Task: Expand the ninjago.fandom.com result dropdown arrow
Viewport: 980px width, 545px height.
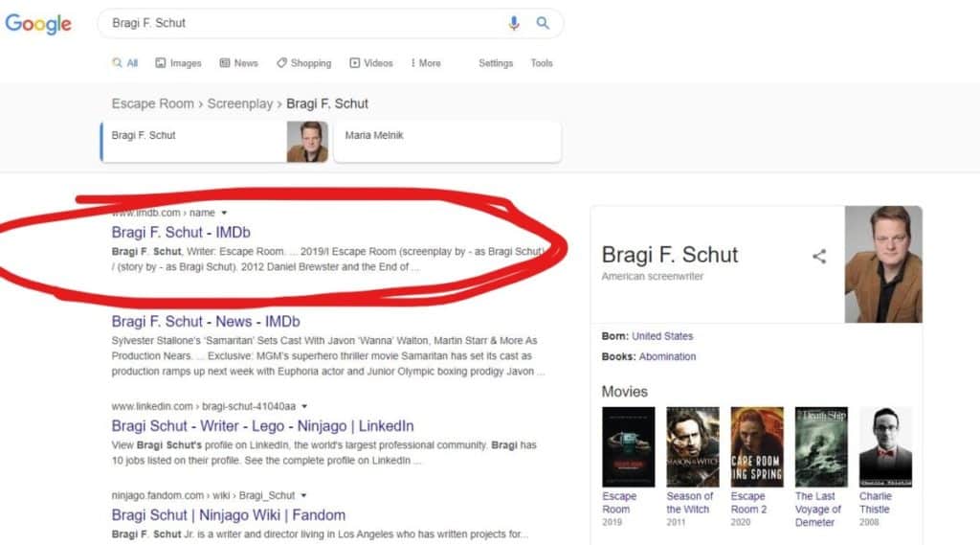Action: [x=303, y=495]
